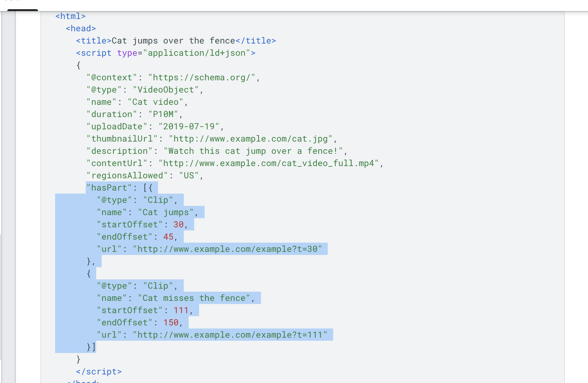Click the endOffset number 150

click(171, 323)
